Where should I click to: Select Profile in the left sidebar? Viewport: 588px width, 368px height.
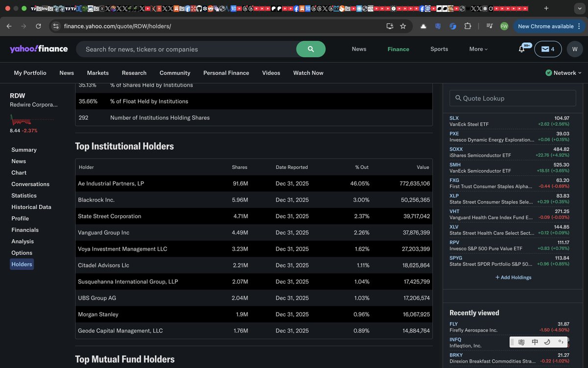pyautogui.click(x=20, y=218)
